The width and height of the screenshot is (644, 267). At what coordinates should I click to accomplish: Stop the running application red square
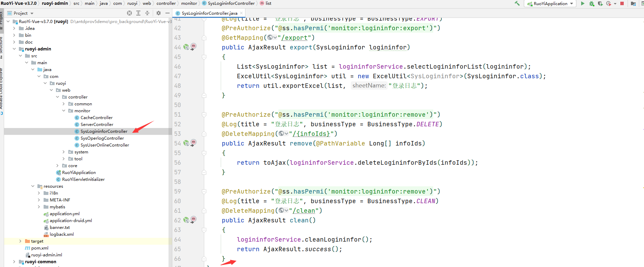coord(622,3)
